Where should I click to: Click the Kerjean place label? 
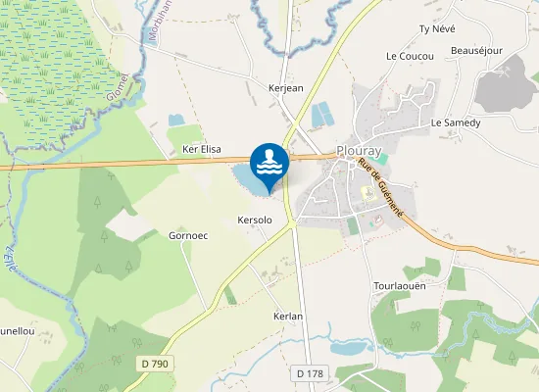pos(286,88)
